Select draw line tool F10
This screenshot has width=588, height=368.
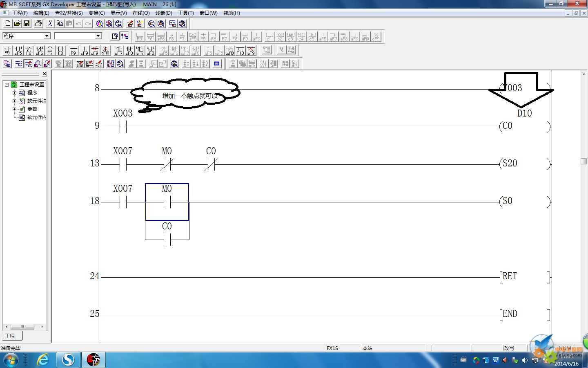click(x=241, y=51)
